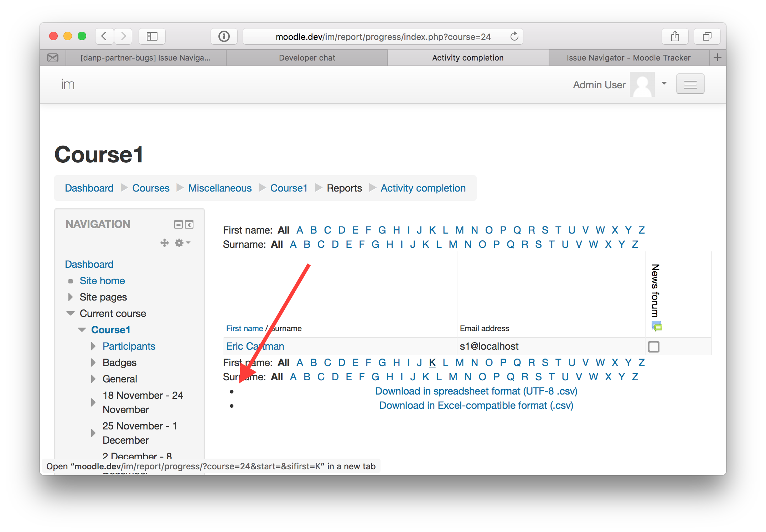Switch to the danp-partner-bugs Issue Navigator tab

tap(146, 58)
